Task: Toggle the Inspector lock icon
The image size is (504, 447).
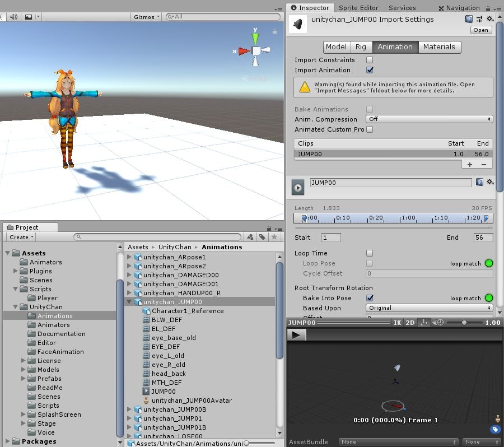Action: coord(488,8)
